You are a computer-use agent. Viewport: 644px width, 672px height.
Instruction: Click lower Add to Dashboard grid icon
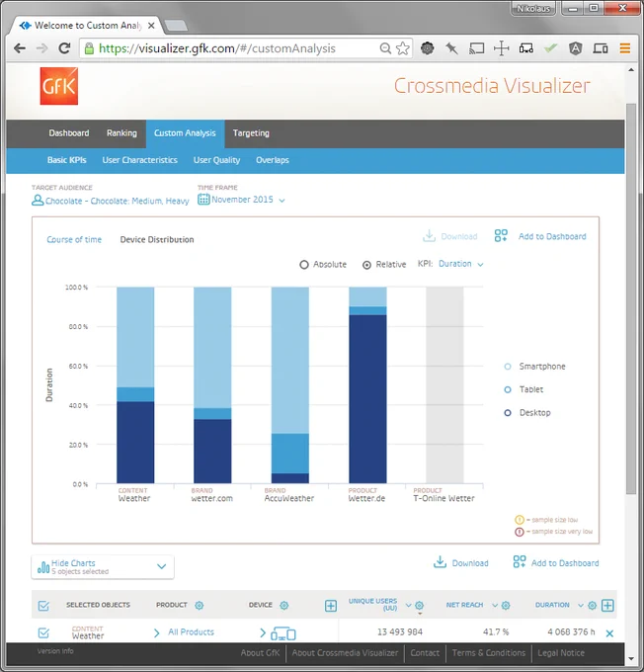(x=520, y=562)
